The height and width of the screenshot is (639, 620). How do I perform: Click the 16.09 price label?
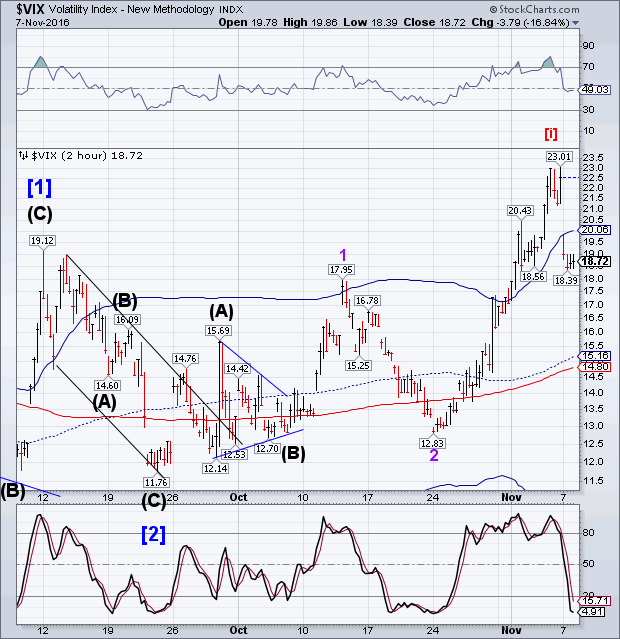tap(127, 320)
